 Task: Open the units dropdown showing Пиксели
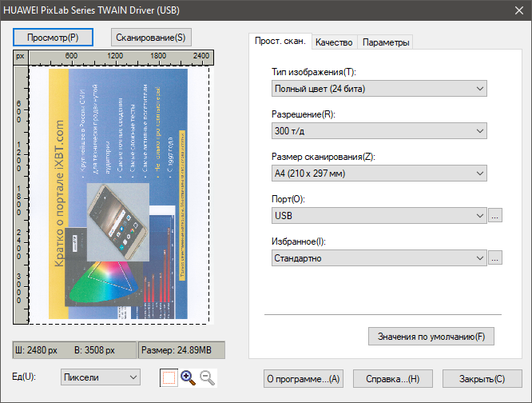tap(101, 377)
